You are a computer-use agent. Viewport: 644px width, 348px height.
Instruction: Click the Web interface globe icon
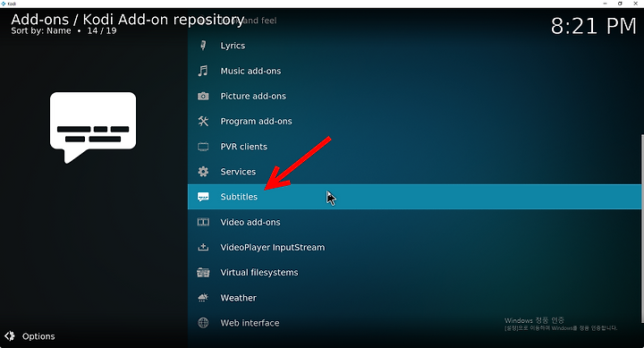click(x=203, y=323)
